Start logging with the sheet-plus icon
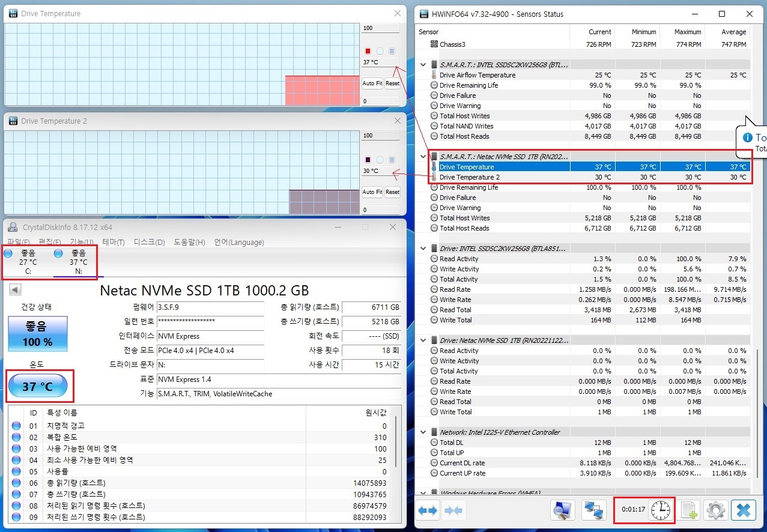The height and width of the screenshot is (532, 767). tap(689, 510)
